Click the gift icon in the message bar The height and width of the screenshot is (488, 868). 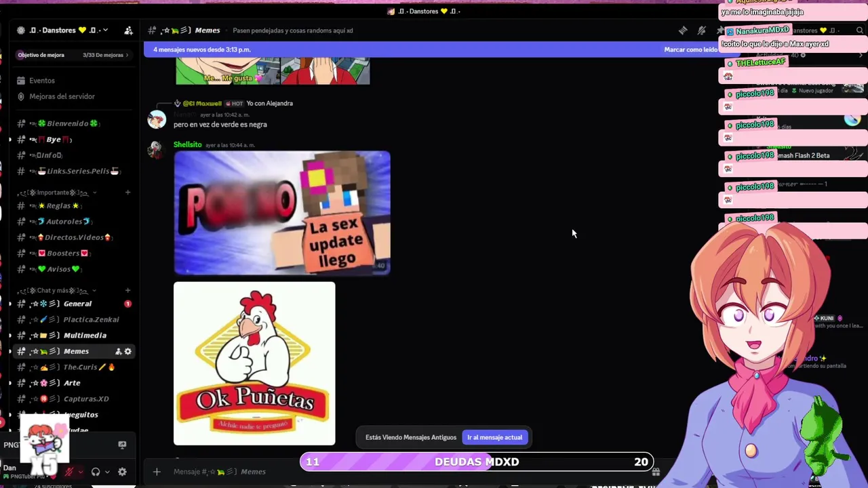[656, 472]
